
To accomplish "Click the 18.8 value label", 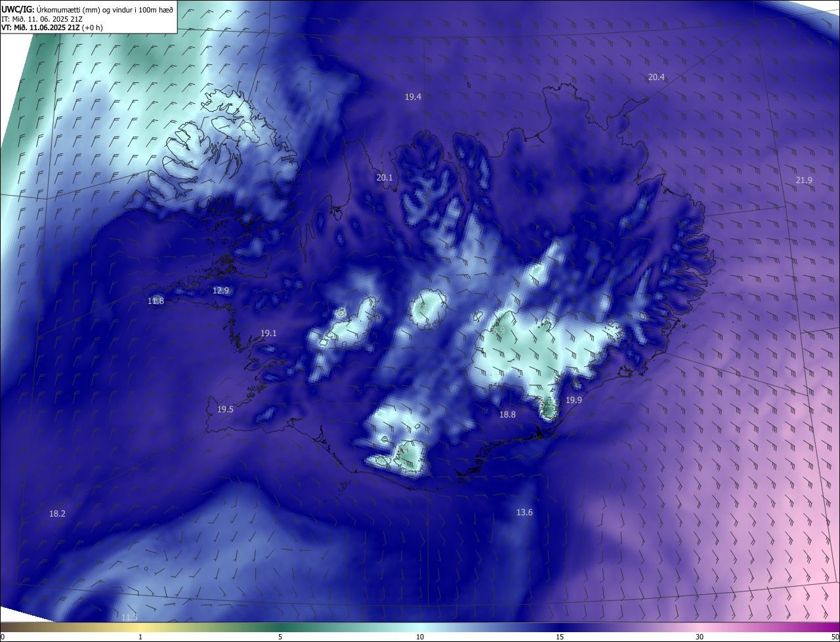I will point(507,414).
